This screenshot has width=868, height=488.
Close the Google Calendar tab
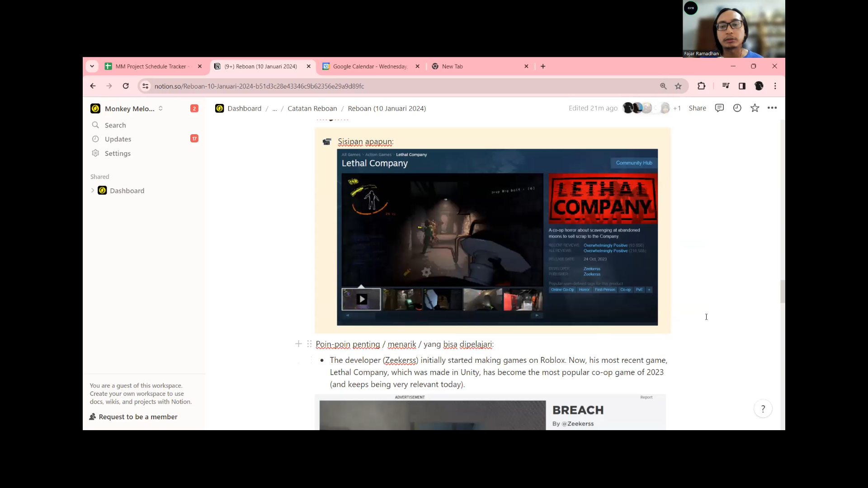click(417, 66)
